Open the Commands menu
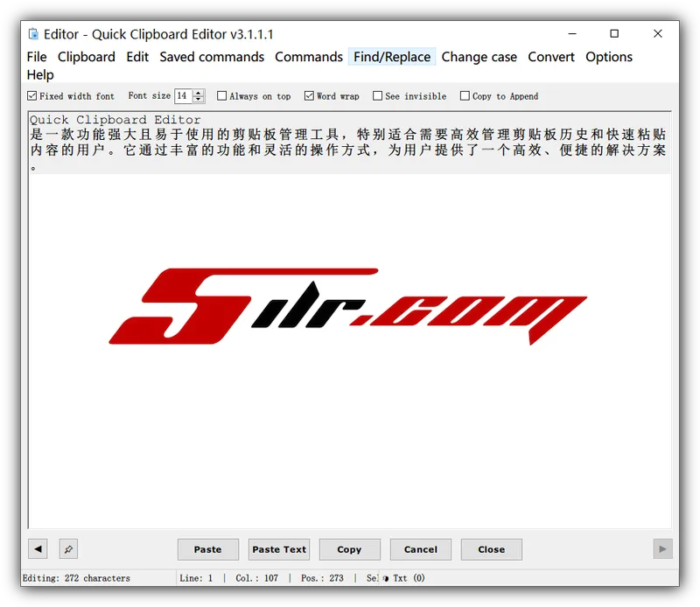The image size is (700, 607). point(309,57)
